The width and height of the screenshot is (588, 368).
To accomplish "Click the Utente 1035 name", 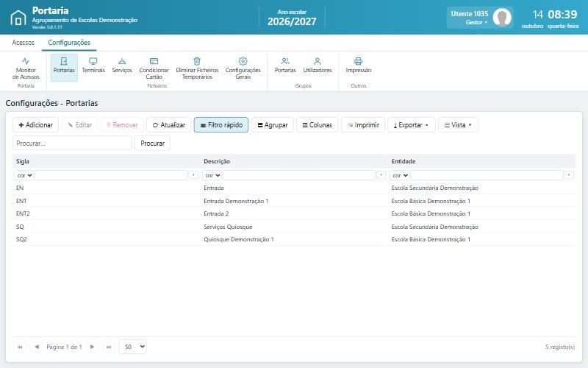I will point(470,14).
